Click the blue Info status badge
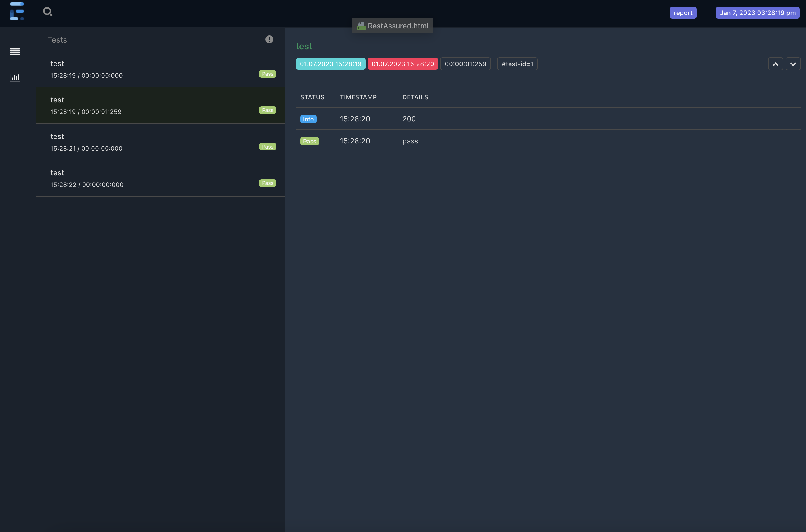 (308, 119)
